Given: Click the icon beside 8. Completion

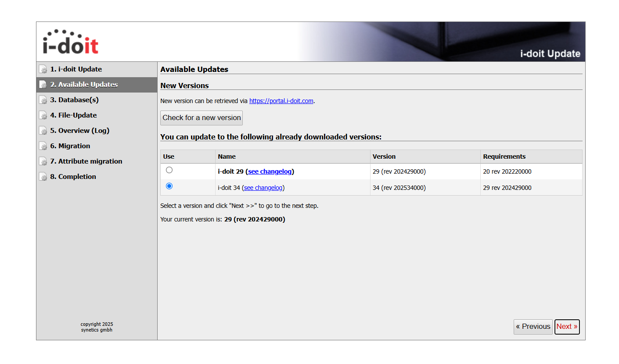Looking at the screenshot, I should point(43,177).
